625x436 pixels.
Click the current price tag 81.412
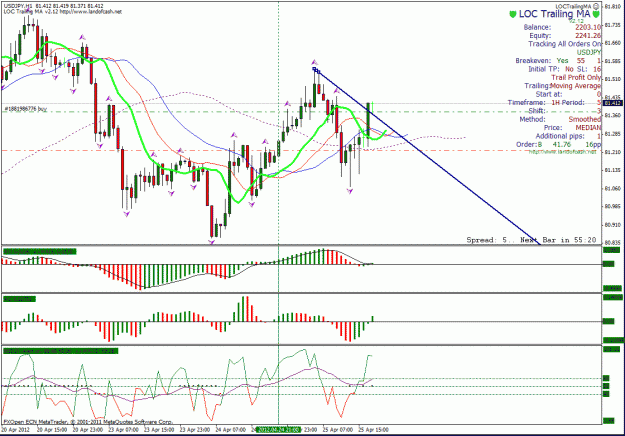(612, 103)
